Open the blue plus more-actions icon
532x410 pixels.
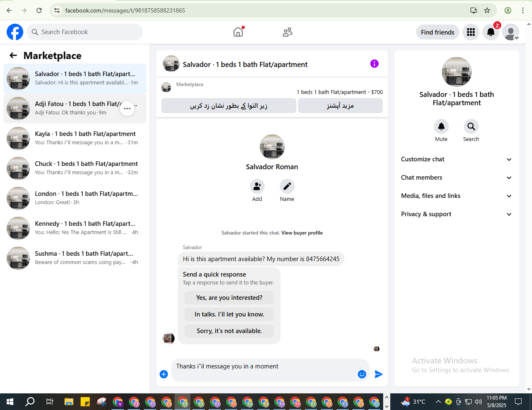coord(164,374)
